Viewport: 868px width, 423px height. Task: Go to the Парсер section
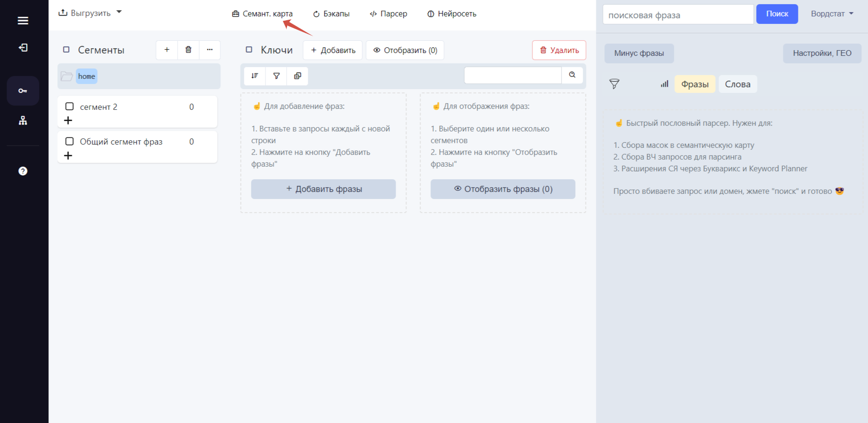click(388, 14)
